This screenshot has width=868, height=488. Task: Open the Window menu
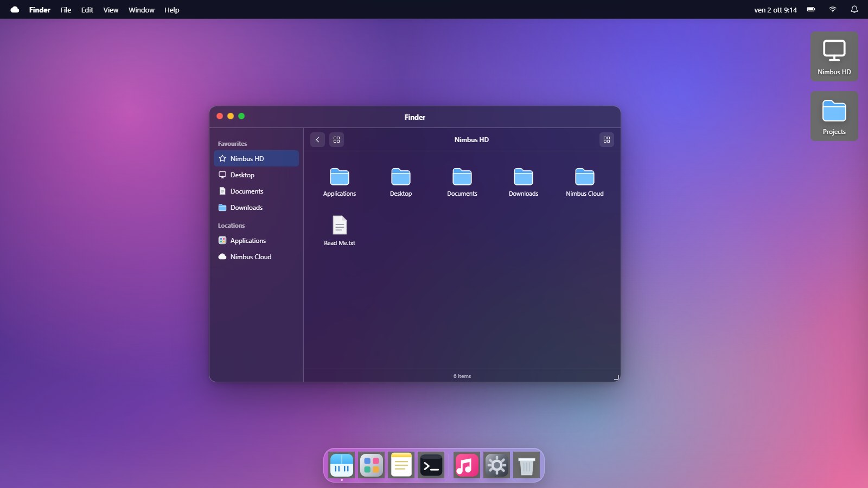pyautogui.click(x=142, y=10)
